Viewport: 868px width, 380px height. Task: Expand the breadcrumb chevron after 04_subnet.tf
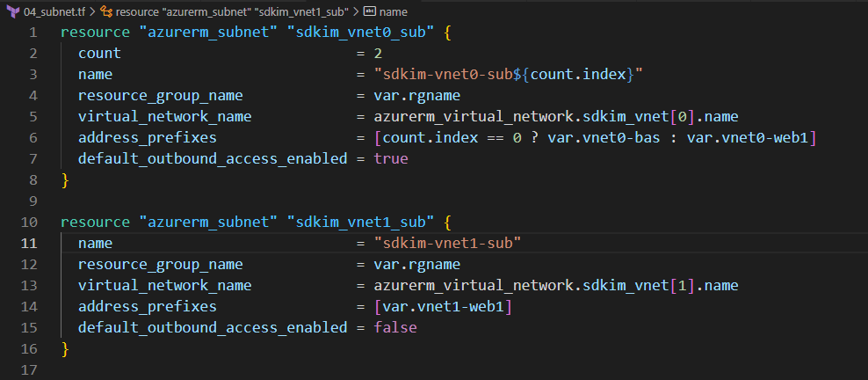[92, 11]
